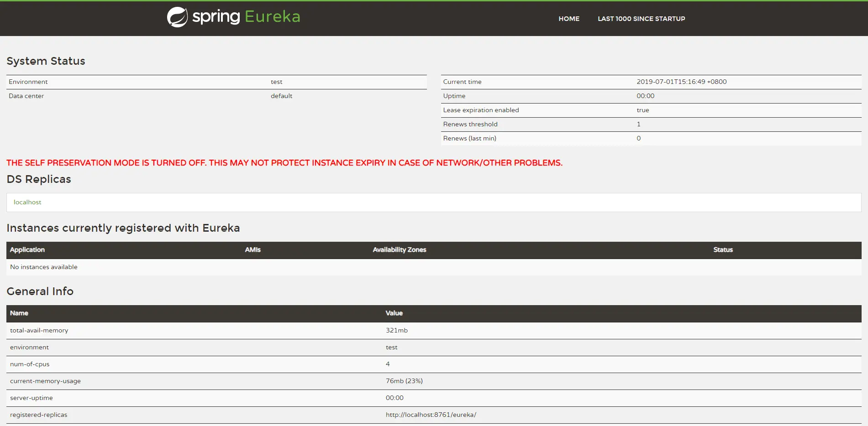868x426 pixels.
Task: Select the Renews (last min) label
Action: (x=469, y=138)
